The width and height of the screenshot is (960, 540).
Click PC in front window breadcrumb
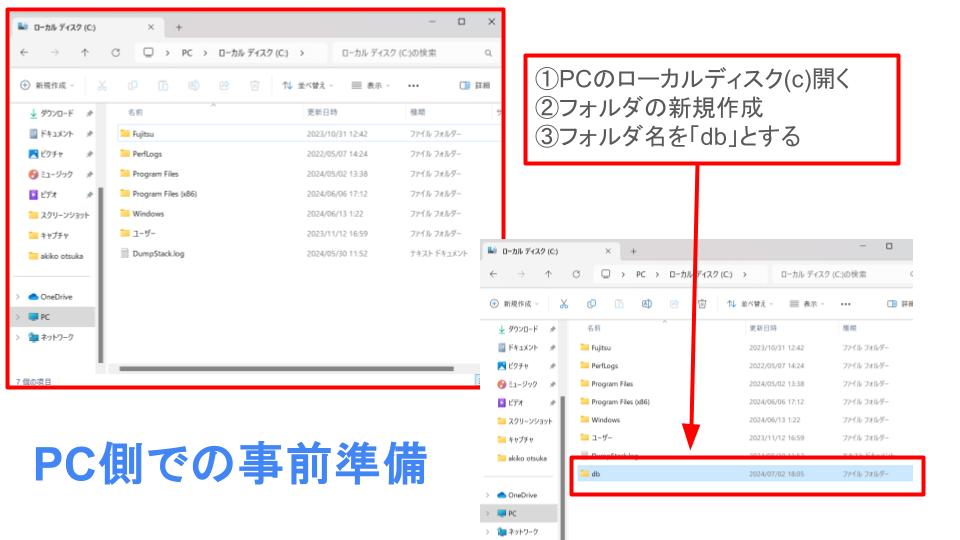coord(640,274)
